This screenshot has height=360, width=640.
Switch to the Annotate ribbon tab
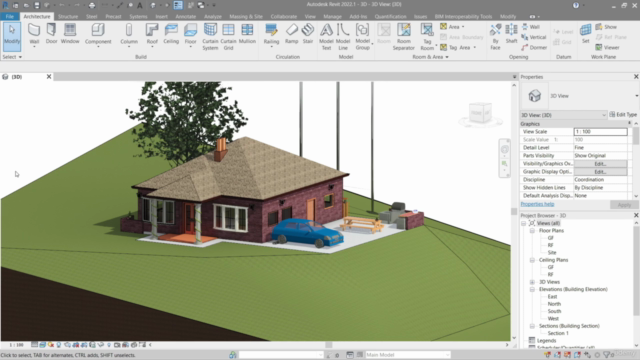click(186, 16)
